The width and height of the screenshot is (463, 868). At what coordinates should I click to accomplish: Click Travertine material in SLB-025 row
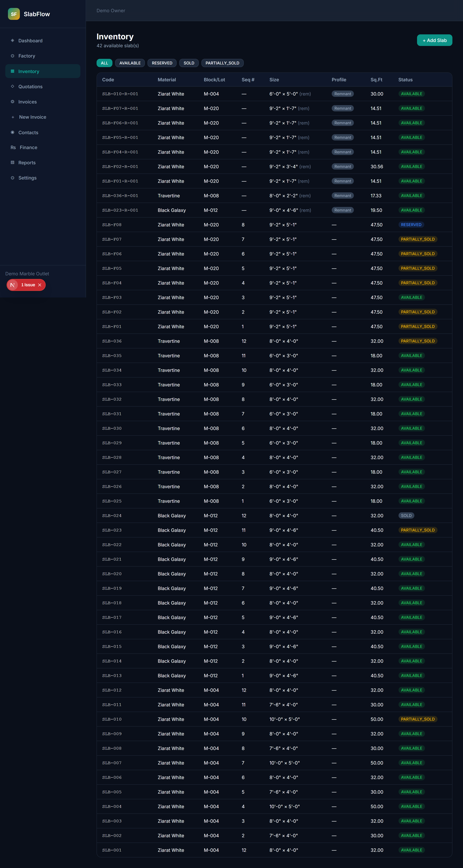(x=169, y=501)
